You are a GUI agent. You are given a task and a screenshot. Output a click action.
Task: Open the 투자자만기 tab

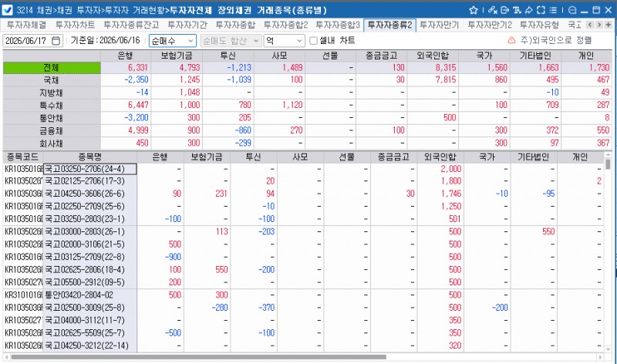pyautogui.click(x=440, y=25)
